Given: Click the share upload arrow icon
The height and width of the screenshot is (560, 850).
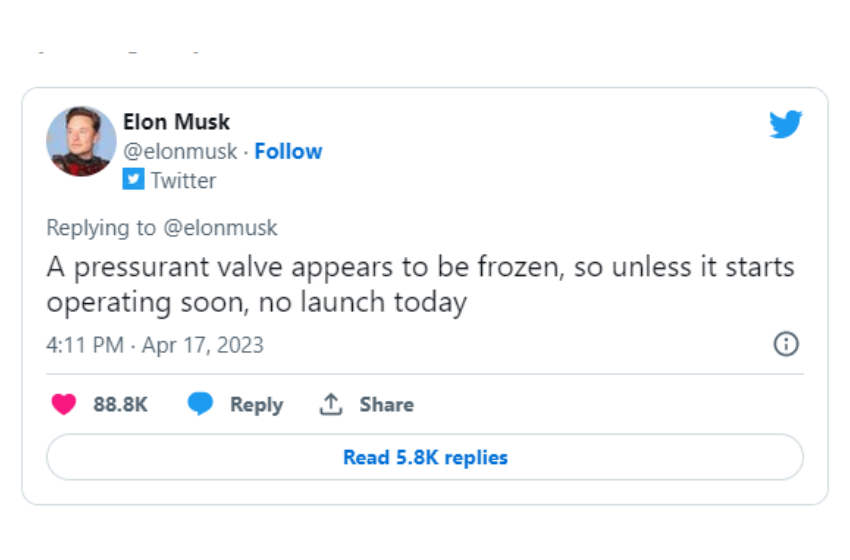Looking at the screenshot, I should click(x=331, y=404).
